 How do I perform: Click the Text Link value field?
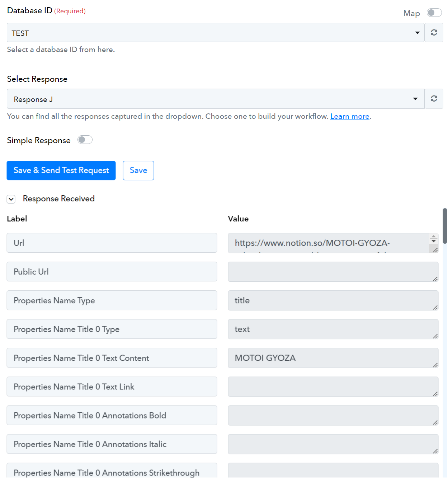tap(333, 387)
